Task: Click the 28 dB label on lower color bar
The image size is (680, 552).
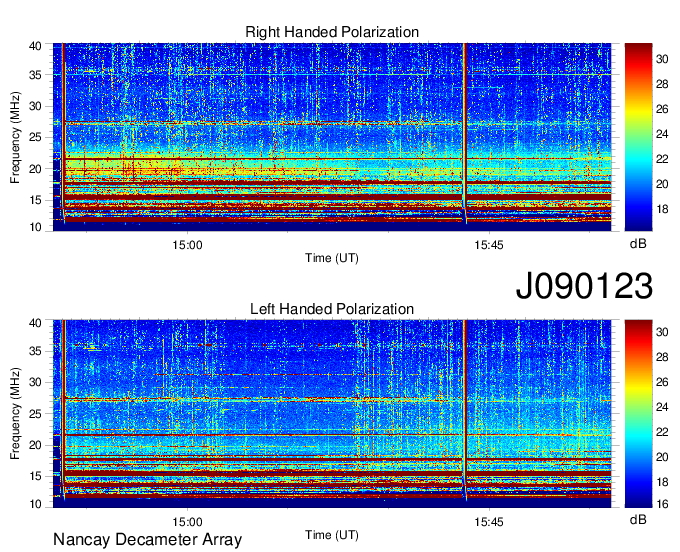Action: 662,357
